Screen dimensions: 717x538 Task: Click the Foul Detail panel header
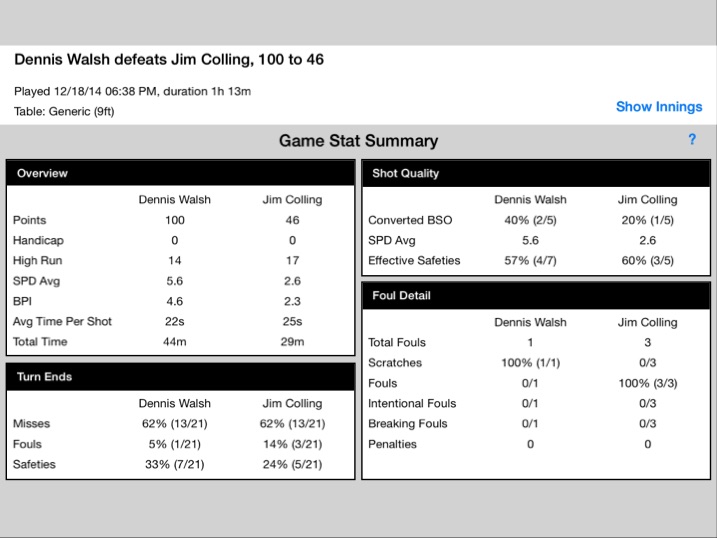coord(536,295)
